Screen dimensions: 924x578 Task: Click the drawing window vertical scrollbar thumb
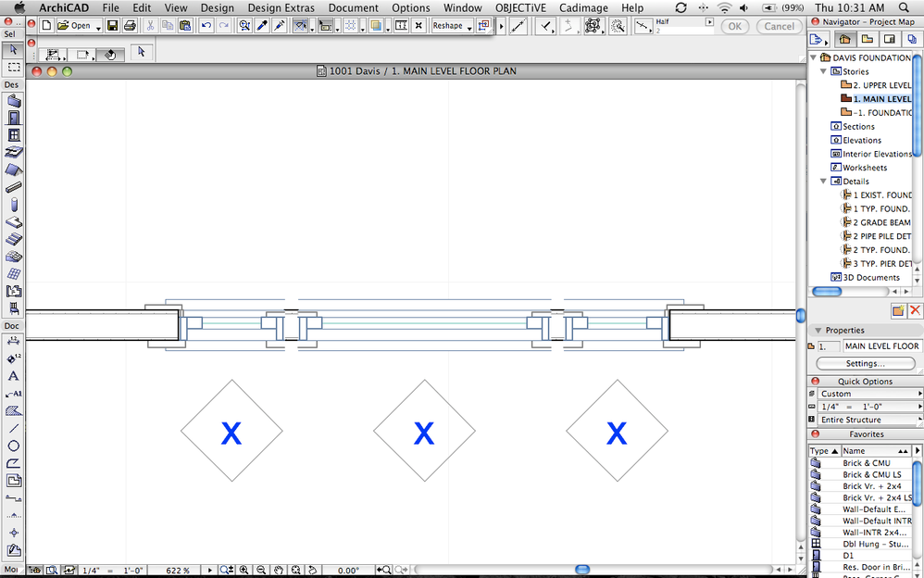(x=800, y=316)
